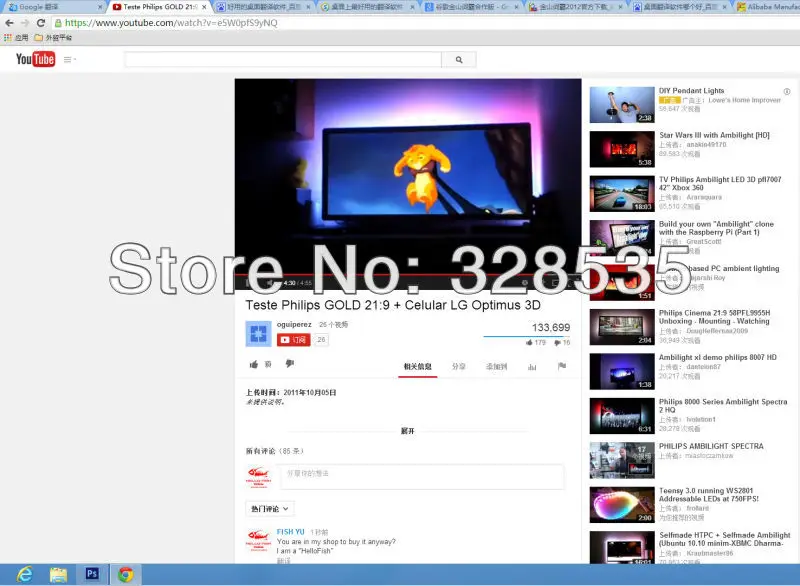Click the browser forward arrow
This screenshot has height=586, width=800.
click(25, 23)
